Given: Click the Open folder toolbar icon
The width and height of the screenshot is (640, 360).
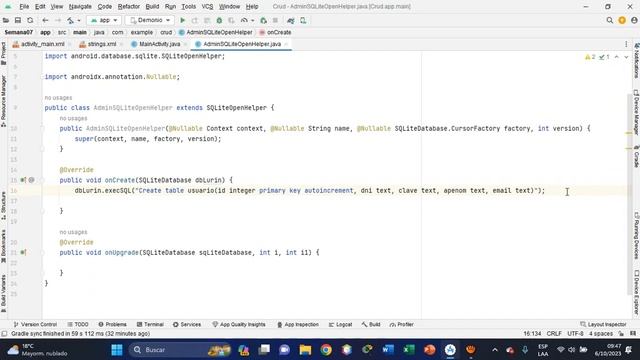Looking at the screenshot, I should pyautogui.click(x=6, y=20).
